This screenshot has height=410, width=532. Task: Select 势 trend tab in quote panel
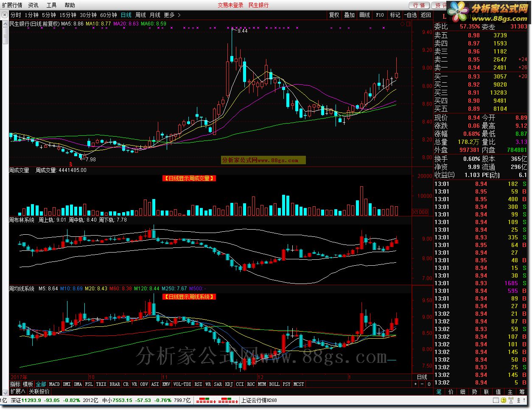pyautogui.click(x=475, y=392)
